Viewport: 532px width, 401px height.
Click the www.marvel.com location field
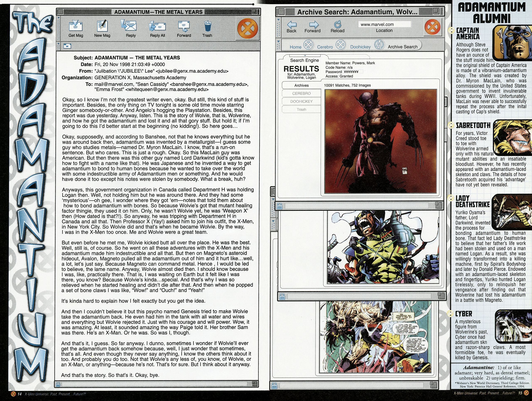[385, 24]
